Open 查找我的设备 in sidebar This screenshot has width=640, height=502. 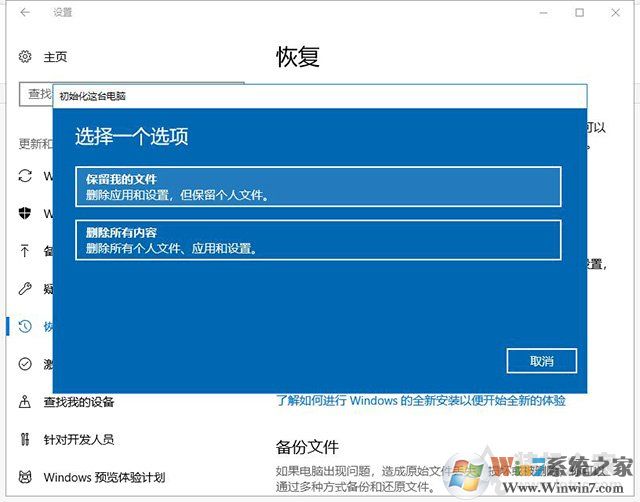point(79,402)
